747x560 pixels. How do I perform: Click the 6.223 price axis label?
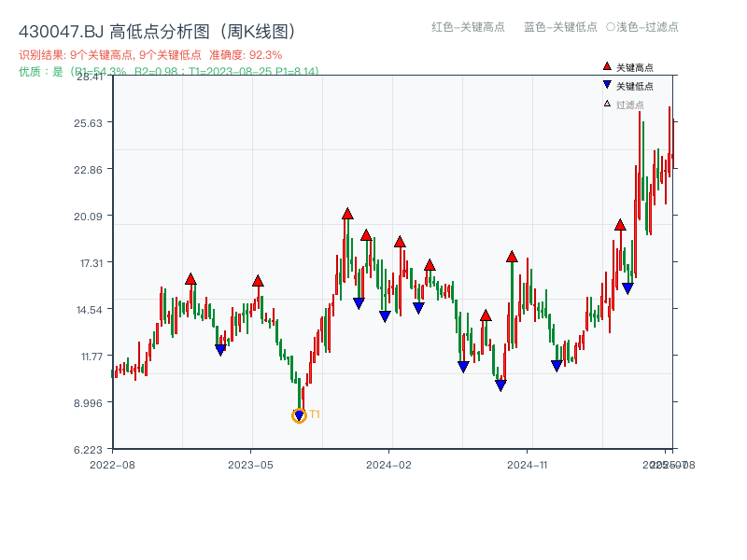tap(88, 450)
